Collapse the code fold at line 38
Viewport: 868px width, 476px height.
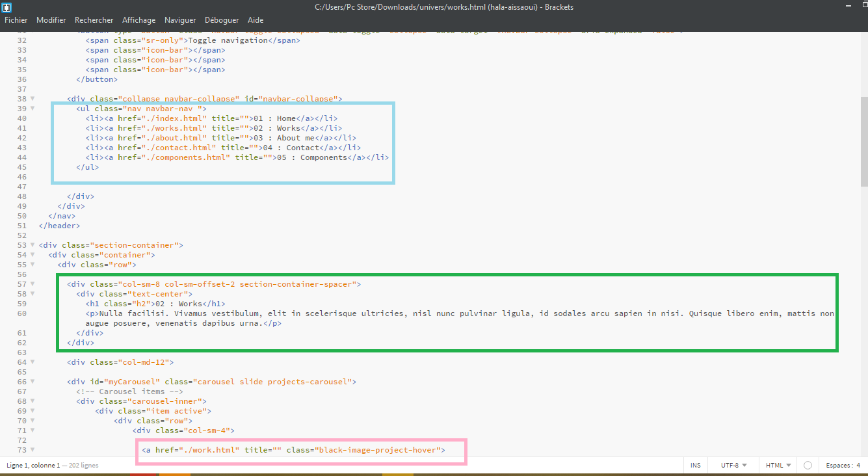(32, 99)
